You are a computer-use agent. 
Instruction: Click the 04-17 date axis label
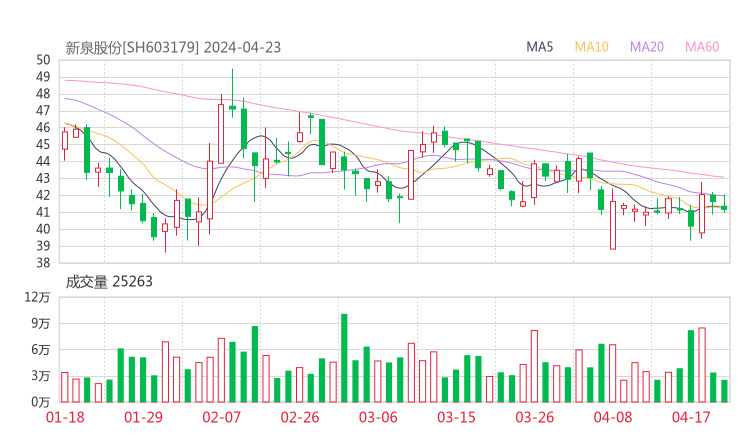(691, 417)
